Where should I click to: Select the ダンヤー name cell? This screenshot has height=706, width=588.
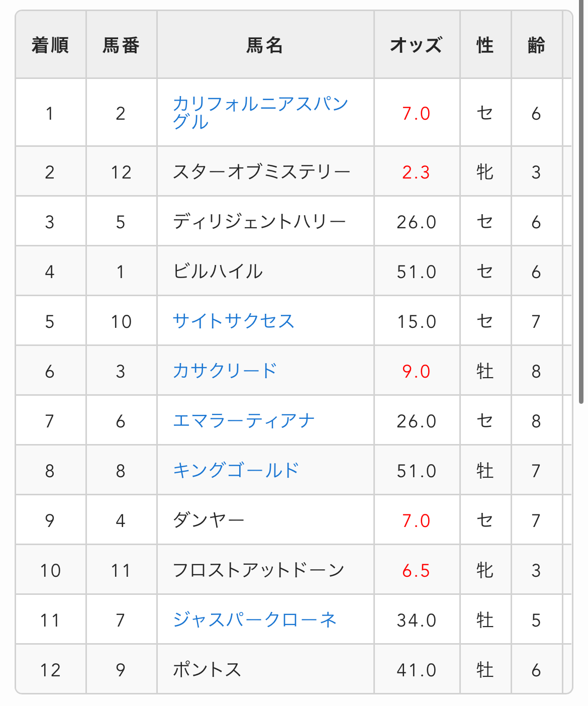[209, 520]
